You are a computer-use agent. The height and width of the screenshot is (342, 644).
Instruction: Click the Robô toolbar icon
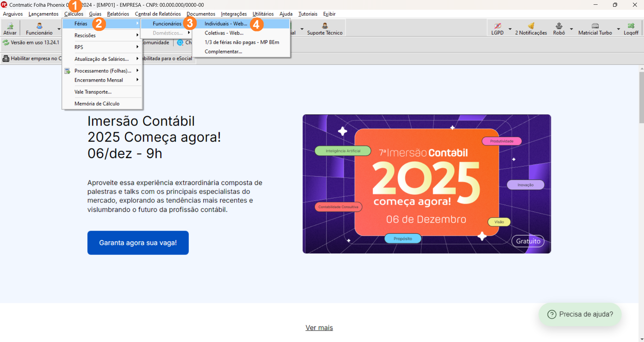click(559, 26)
